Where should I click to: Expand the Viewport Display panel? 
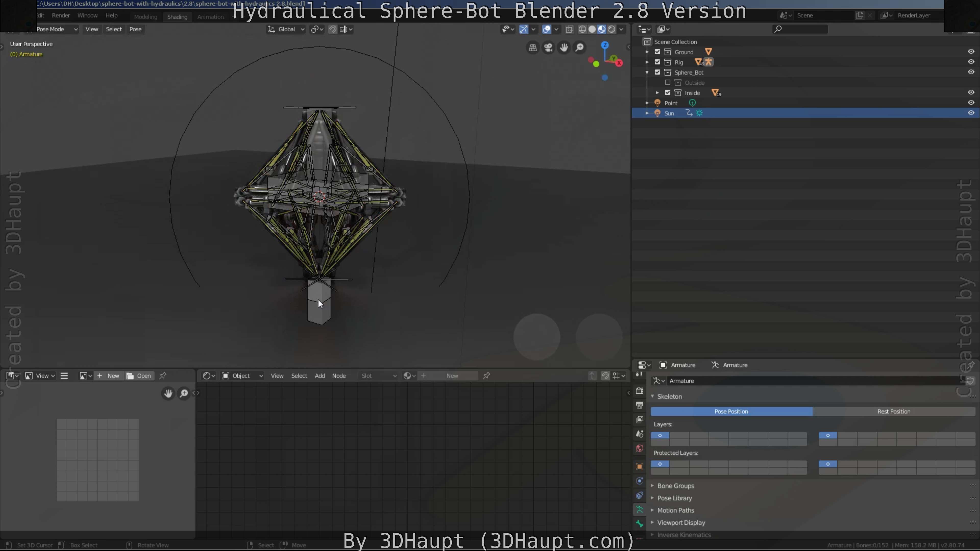coord(681,523)
